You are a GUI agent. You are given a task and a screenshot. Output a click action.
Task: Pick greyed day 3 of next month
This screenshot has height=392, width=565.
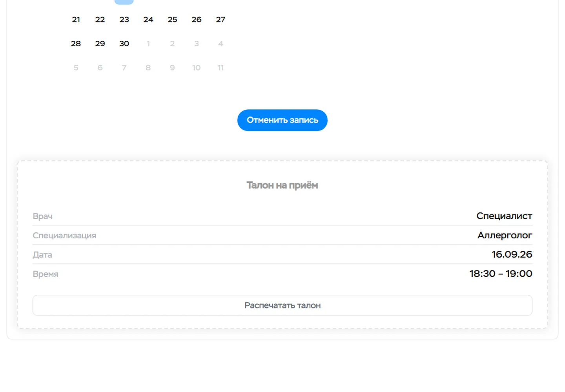click(x=197, y=44)
